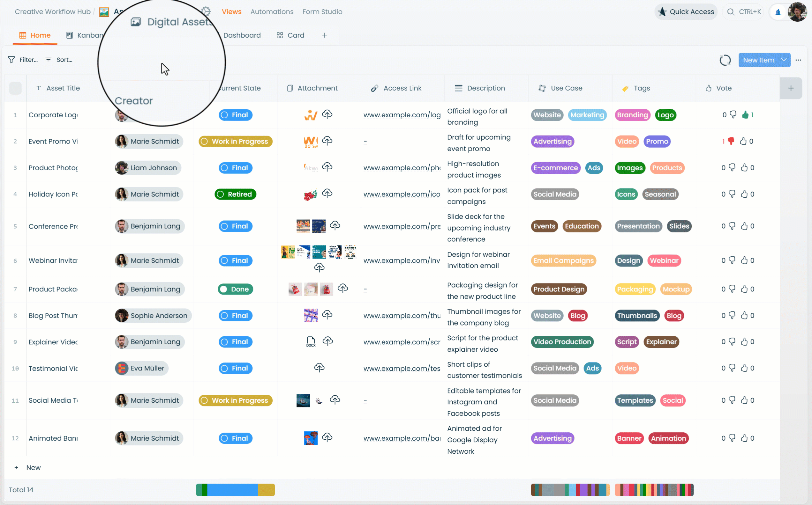Click add column plus in table header
This screenshot has width=812, height=505.
791,88
